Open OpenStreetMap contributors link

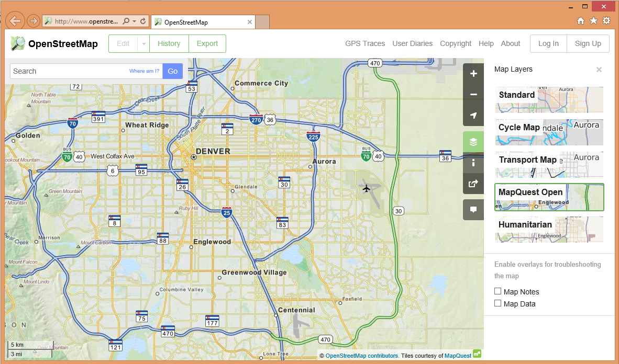coord(362,356)
